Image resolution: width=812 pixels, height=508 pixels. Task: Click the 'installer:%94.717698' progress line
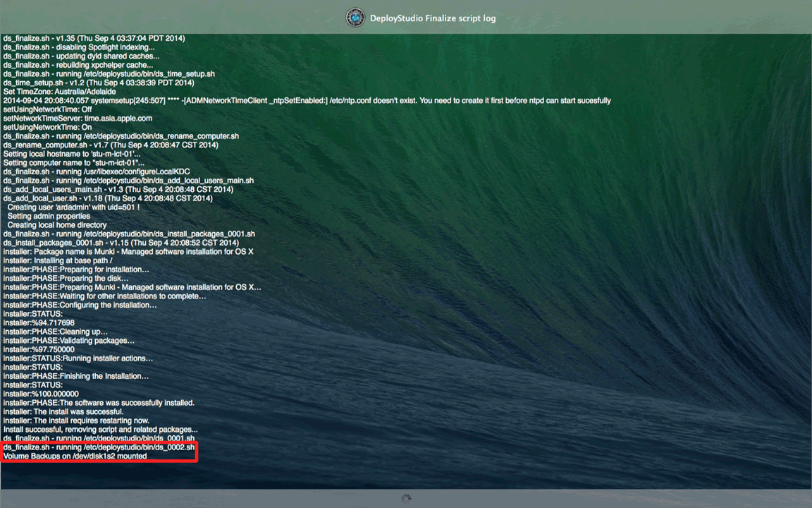pyautogui.click(x=39, y=323)
